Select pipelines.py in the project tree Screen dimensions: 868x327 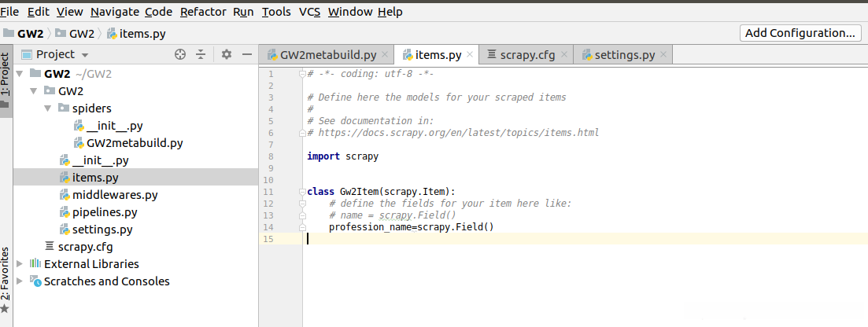click(x=105, y=212)
